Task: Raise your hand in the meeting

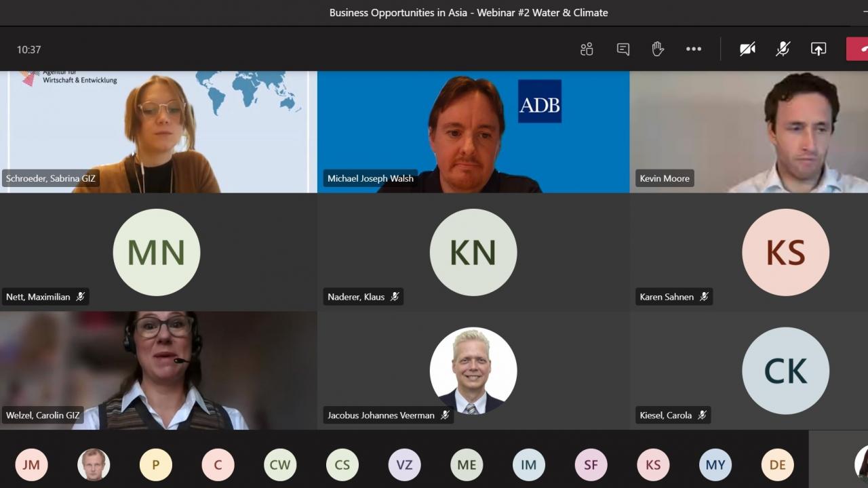Action: pos(658,49)
